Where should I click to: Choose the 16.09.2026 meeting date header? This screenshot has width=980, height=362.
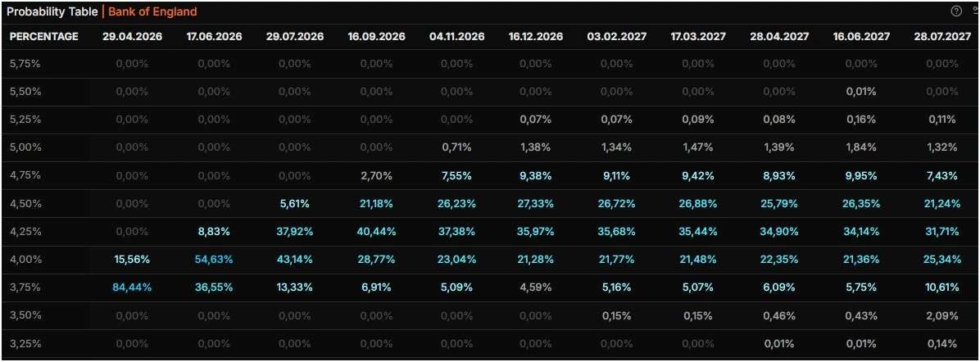click(376, 37)
